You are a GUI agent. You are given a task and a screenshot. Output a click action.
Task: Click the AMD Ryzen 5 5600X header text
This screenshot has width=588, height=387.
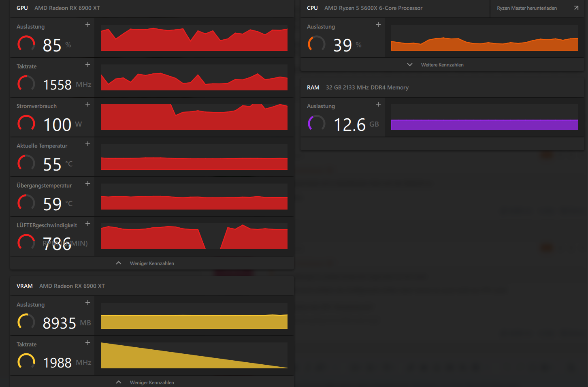[x=373, y=8]
